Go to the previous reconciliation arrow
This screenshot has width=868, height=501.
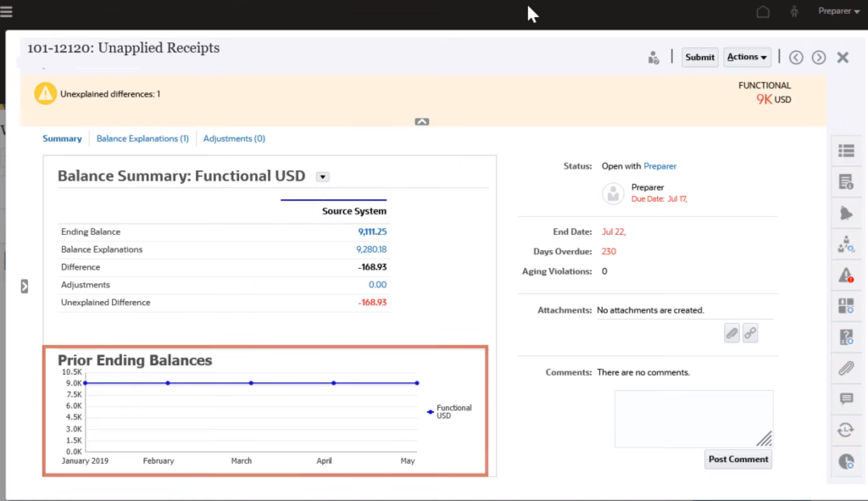point(796,58)
